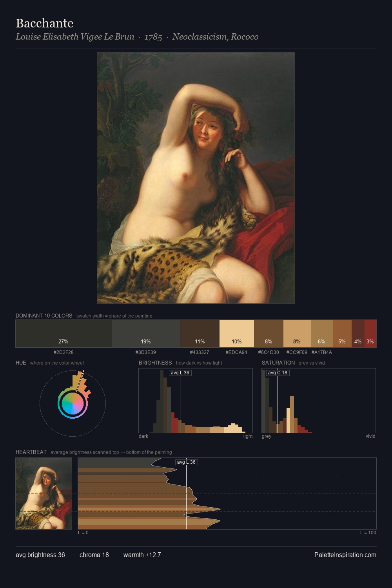Click the title Bacchante

point(45,23)
